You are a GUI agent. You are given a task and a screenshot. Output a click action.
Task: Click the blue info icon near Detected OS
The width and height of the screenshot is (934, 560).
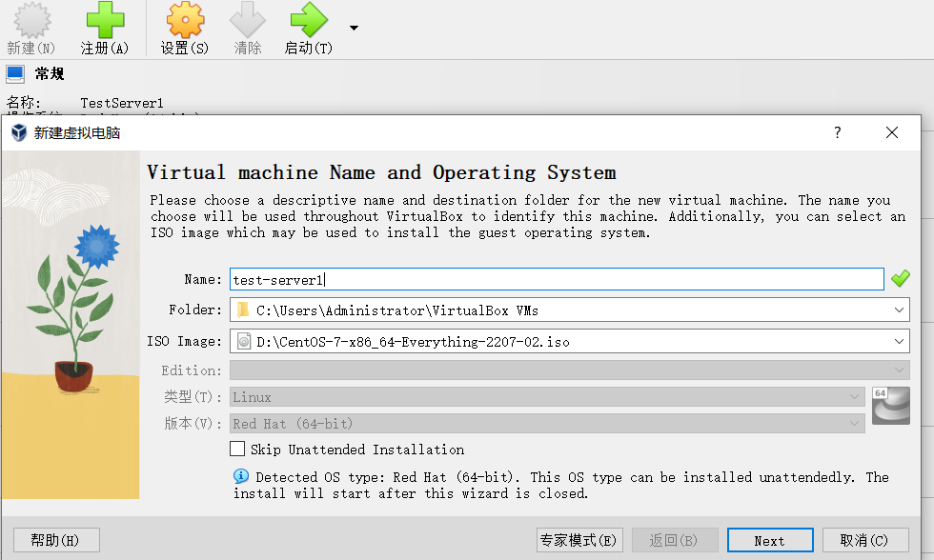[x=241, y=476]
